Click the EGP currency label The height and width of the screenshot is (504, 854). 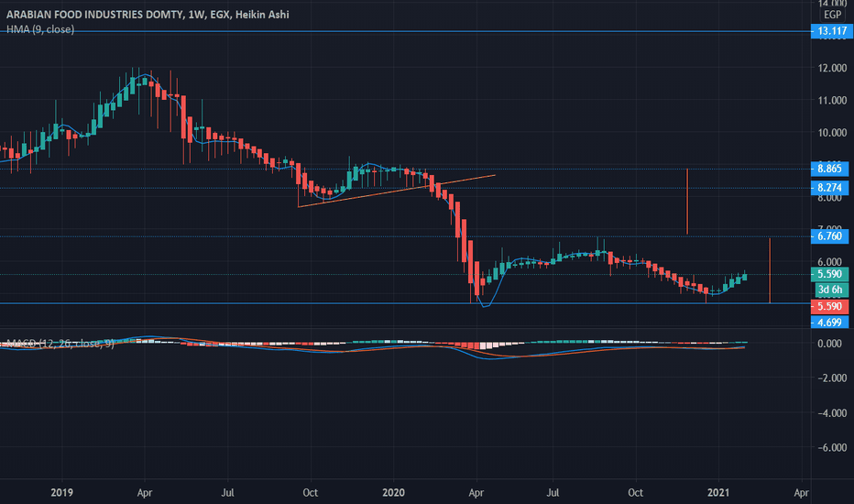832,15
